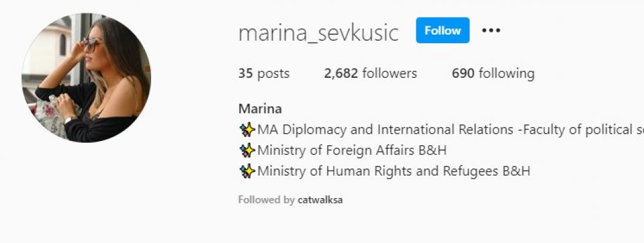Click the display name Marina

coord(260,109)
